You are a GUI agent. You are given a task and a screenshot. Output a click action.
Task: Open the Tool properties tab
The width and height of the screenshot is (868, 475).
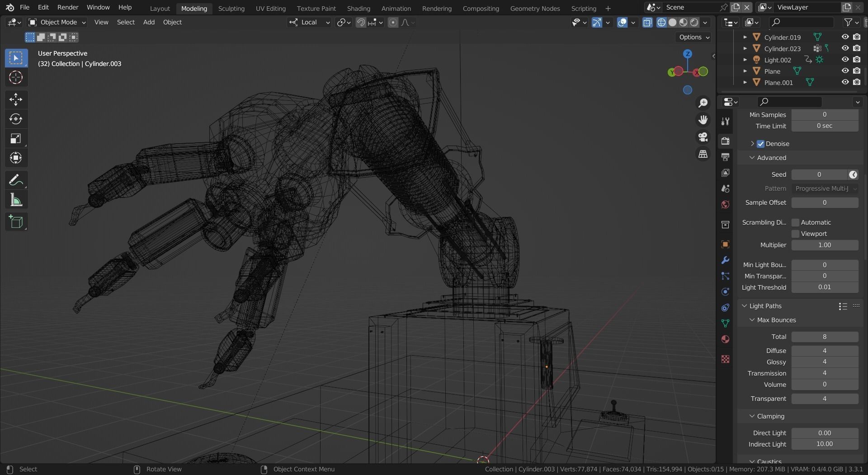point(726,121)
